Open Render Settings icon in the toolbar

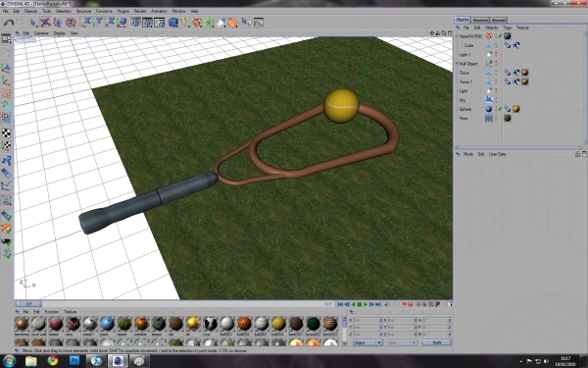click(x=160, y=23)
